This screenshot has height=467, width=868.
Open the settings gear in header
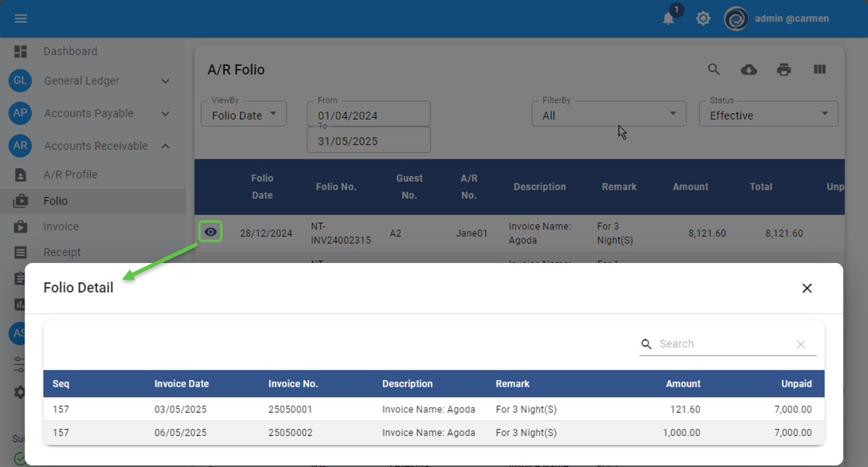703,18
